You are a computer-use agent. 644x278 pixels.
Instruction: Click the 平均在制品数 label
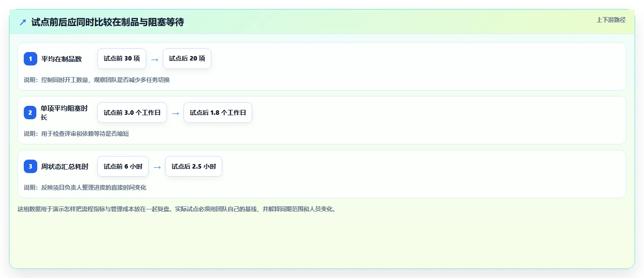click(61, 59)
